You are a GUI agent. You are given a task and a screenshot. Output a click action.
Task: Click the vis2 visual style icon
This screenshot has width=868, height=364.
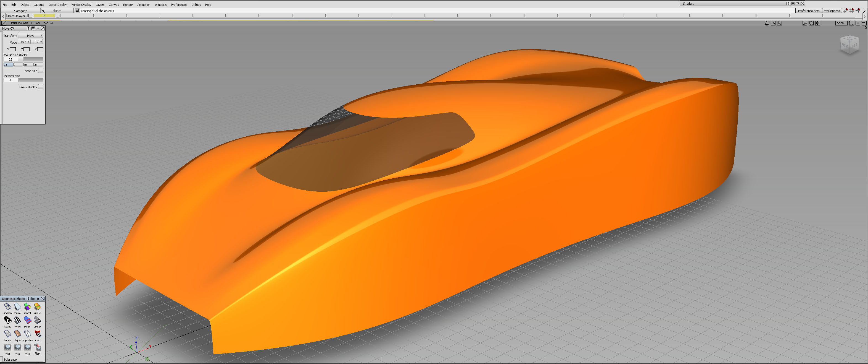(x=17, y=347)
